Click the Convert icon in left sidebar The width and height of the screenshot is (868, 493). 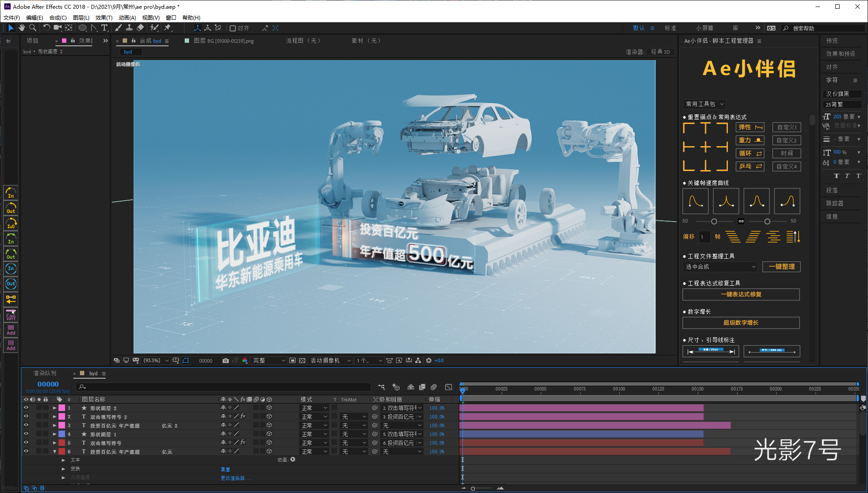11,315
